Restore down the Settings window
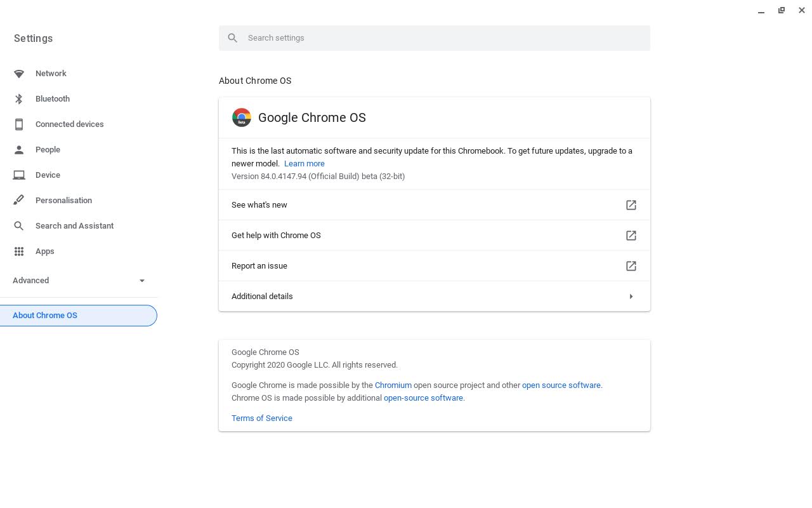This screenshot has height=508, width=812. [782, 11]
